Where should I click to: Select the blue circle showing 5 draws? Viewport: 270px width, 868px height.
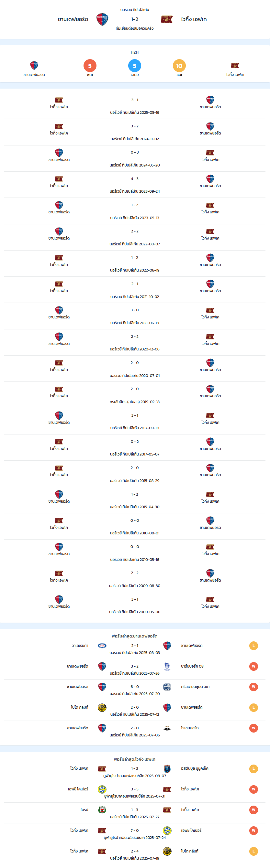pyautogui.click(x=135, y=66)
